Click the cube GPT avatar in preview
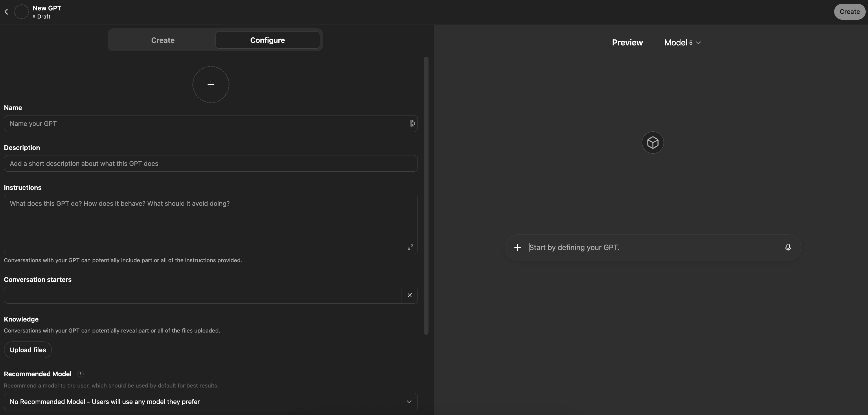 pyautogui.click(x=652, y=143)
